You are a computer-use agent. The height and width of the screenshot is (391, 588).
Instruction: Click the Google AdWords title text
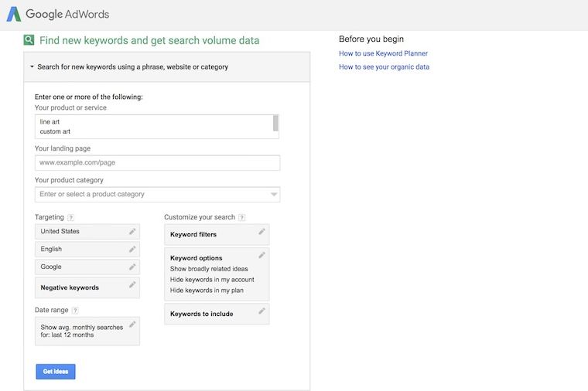67,14
